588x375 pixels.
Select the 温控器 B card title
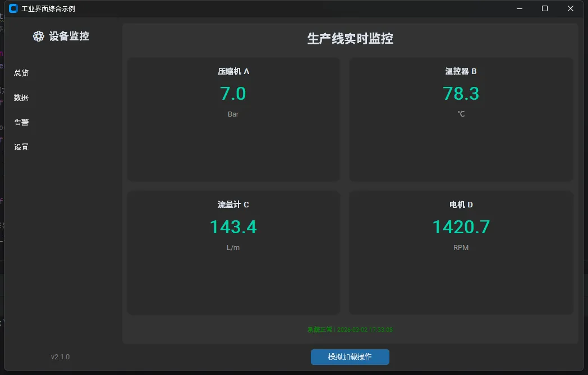(461, 71)
